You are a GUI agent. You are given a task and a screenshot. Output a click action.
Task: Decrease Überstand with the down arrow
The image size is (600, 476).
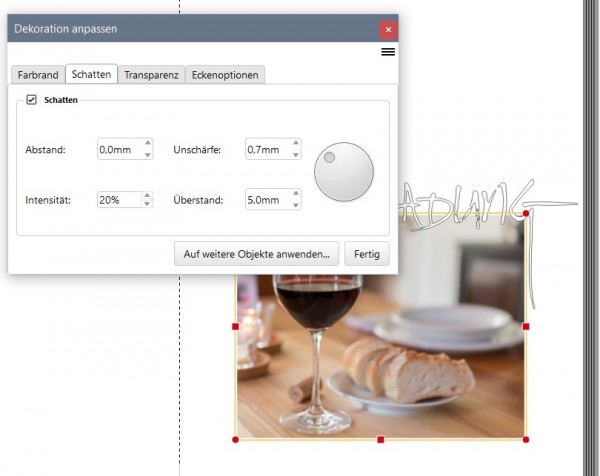click(296, 205)
